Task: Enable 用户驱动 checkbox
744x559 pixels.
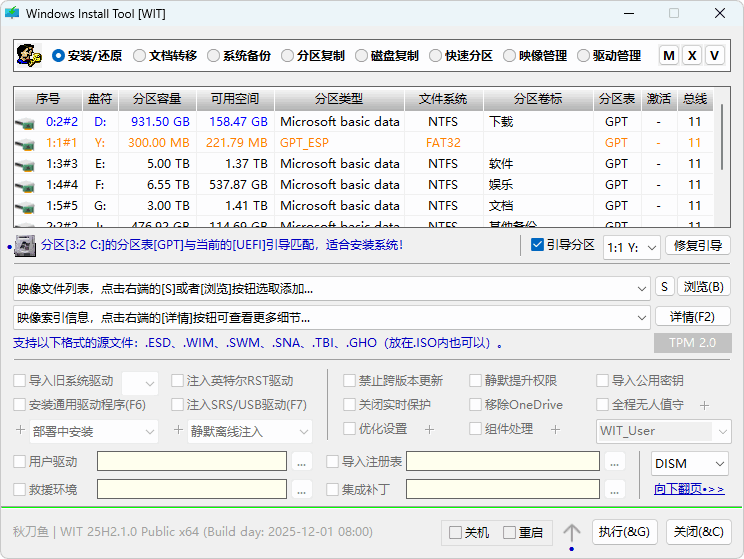Action: [x=19, y=462]
